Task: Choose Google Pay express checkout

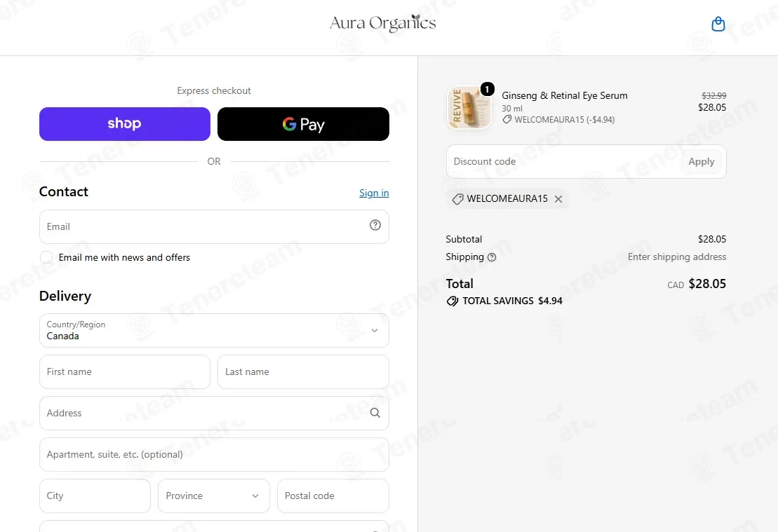Action: (x=303, y=124)
